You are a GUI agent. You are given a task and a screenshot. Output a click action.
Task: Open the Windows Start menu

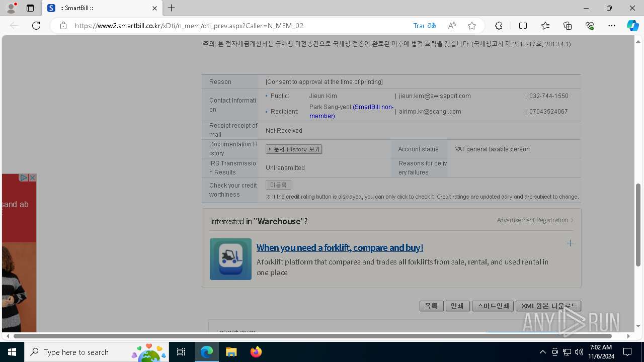[x=12, y=352]
